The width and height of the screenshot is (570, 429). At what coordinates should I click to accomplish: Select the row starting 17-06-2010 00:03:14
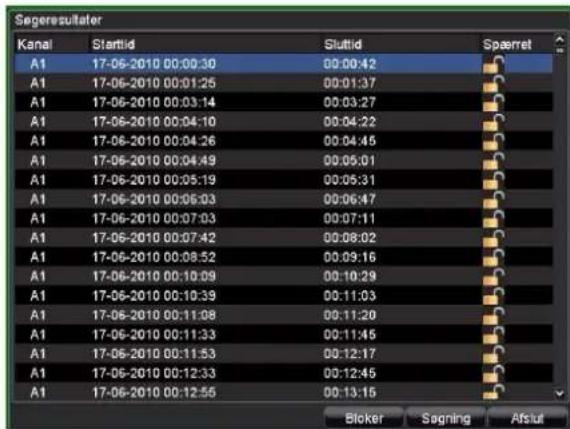pos(284,103)
